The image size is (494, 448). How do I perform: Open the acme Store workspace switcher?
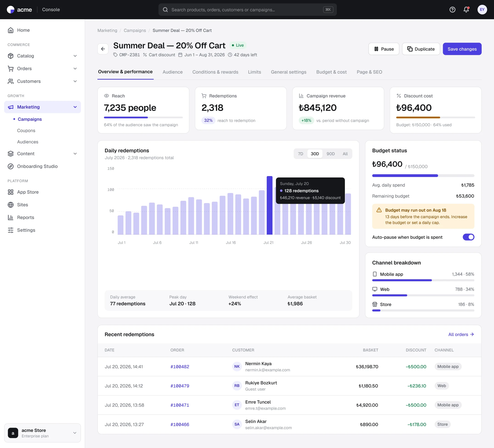pos(42,433)
